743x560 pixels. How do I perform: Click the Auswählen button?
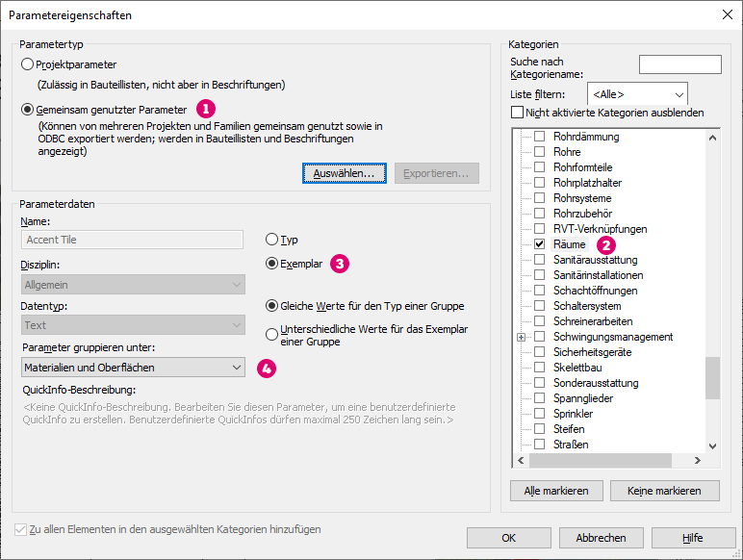(x=344, y=173)
